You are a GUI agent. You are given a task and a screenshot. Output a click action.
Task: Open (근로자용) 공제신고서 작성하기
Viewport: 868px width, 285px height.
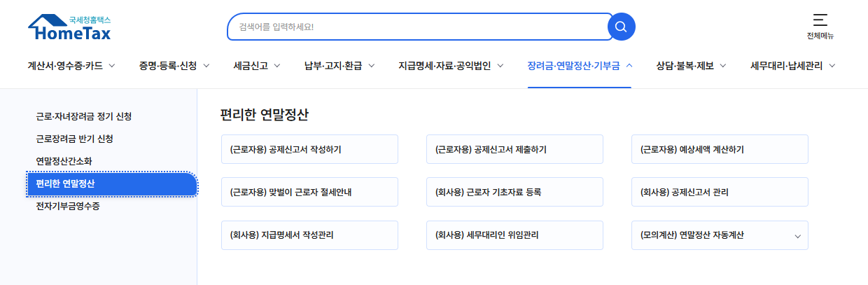coord(309,149)
